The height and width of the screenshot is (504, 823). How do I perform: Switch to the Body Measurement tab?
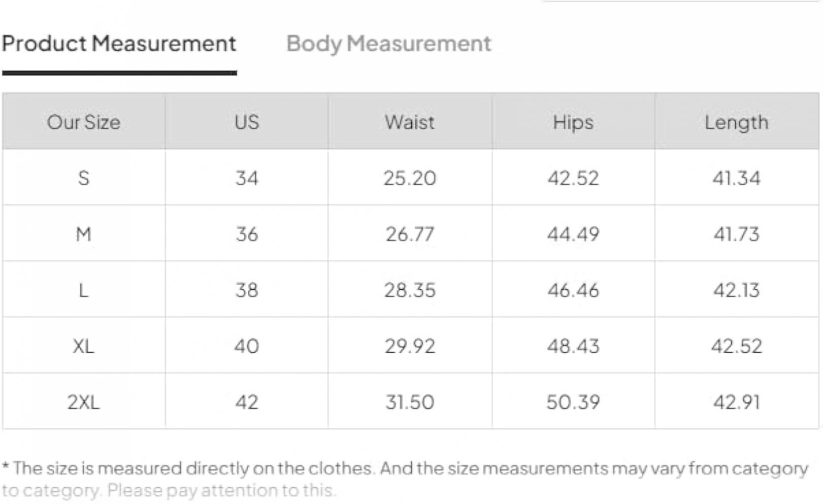click(x=388, y=44)
